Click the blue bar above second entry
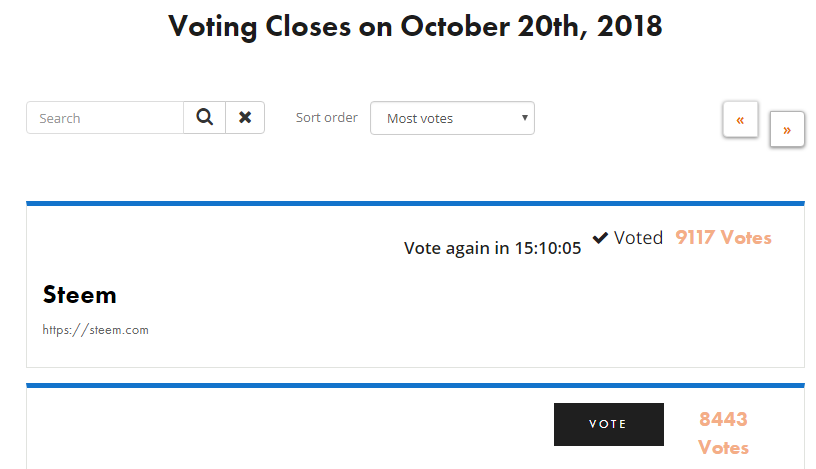This screenshot has height=469, width=816. (x=415, y=386)
